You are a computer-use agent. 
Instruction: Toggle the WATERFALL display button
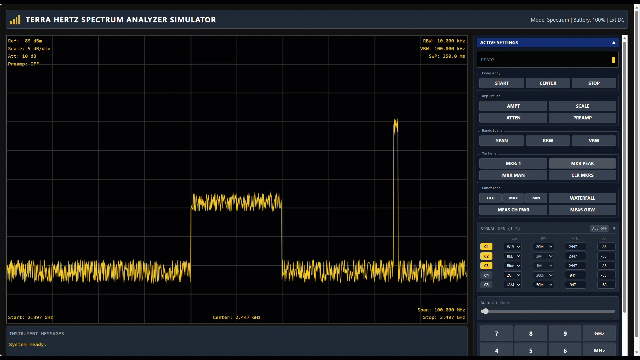(x=582, y=198)
